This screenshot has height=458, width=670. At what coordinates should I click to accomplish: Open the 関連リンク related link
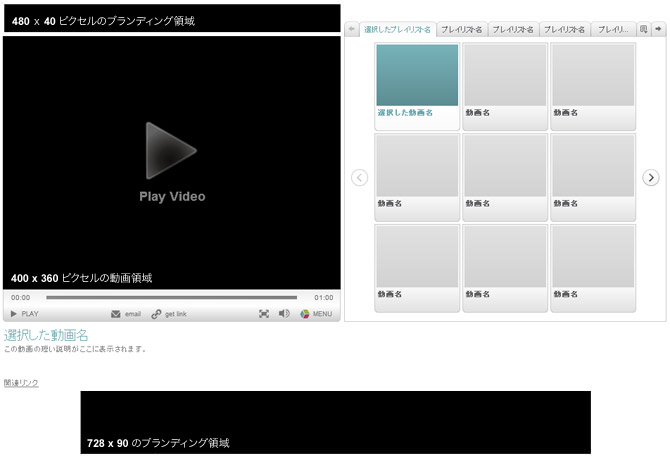(21, 383)
